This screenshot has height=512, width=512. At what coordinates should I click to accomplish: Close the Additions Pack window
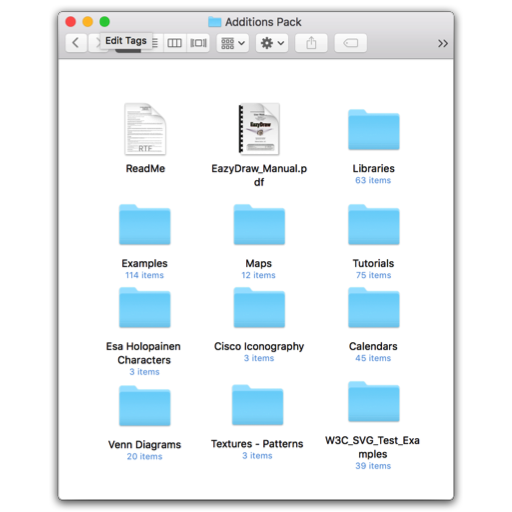pyautogui.click(x=71, y=22)
